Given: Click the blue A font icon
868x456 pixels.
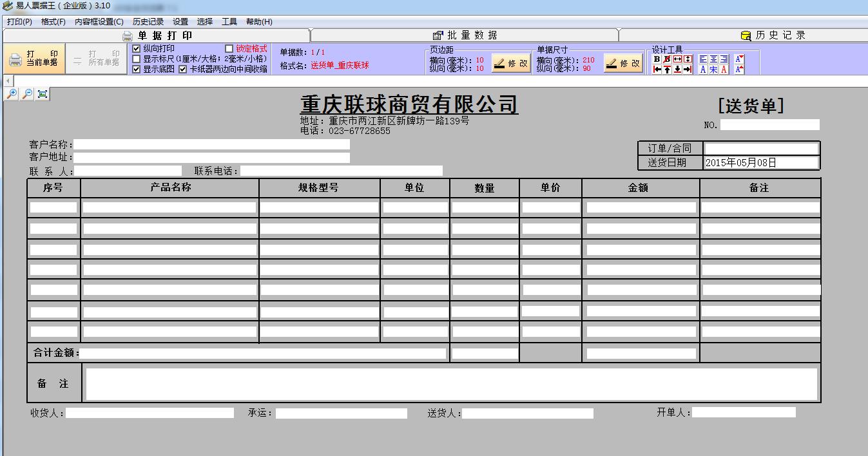Looking at the screenshot, I should pyautogui.click(x=703, y=70).
